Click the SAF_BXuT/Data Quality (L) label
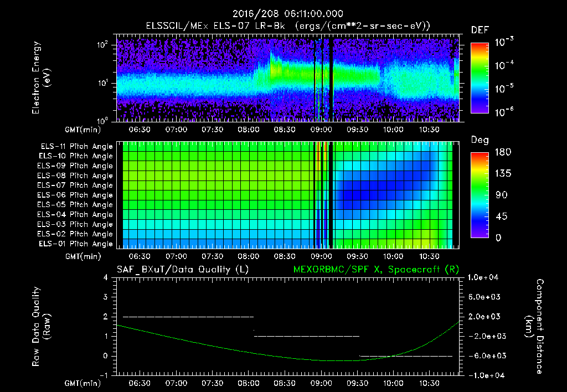The width and height of the screenshot is (567, 392). click(x=183, y=270)
